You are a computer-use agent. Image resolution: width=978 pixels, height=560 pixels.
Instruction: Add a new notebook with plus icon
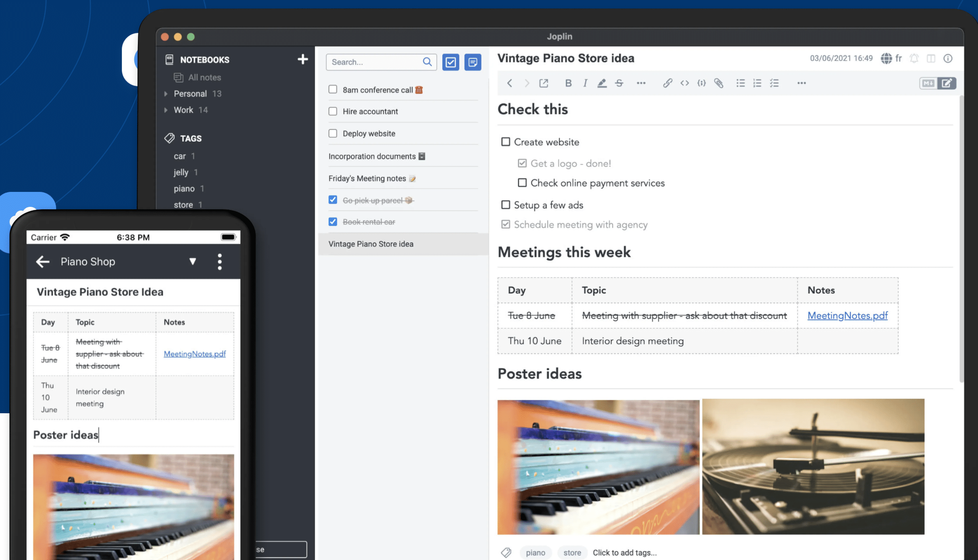pos(302,59)
